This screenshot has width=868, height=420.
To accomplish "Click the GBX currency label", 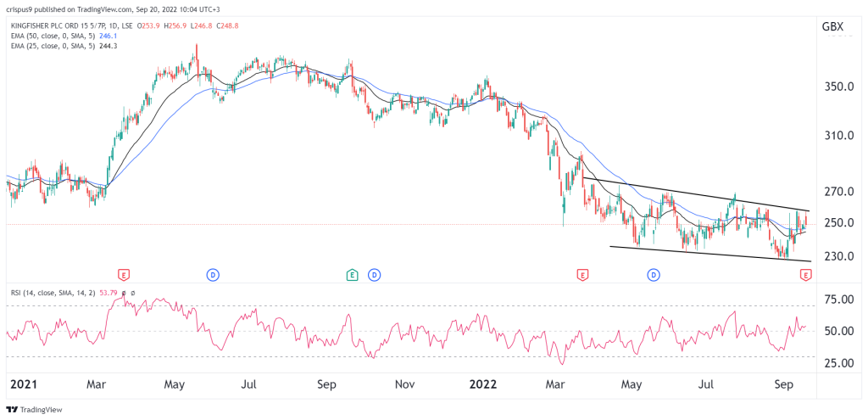I will pos(833,26).
